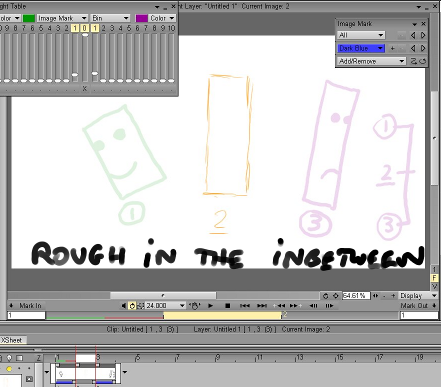Click the plus button next to Dark Blue
Viewport: 441px width, 387px height.
coord(392,48)
